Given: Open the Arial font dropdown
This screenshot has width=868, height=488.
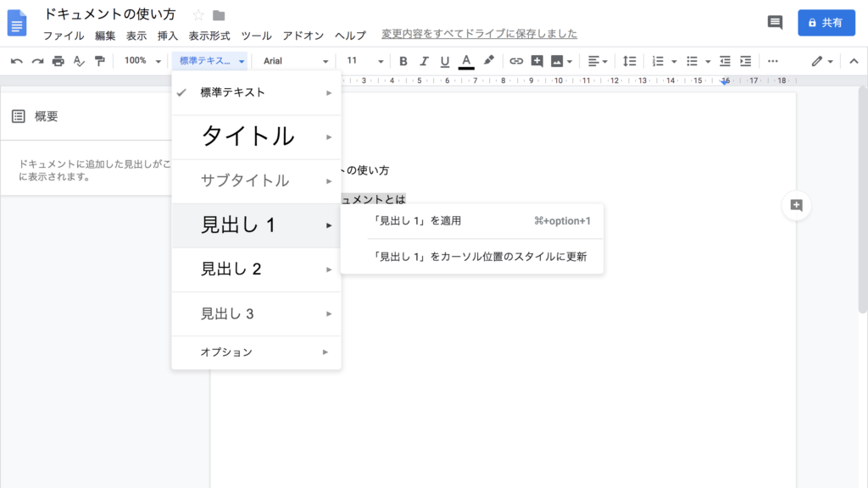Looking at the screenshot, I should (295, 61).
